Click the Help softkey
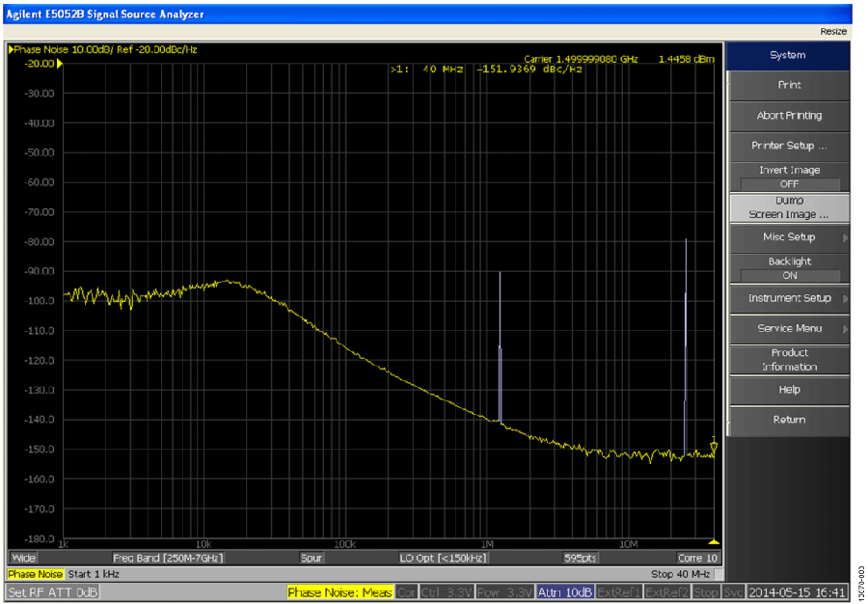The image size is (868, 604). (789, 390)
